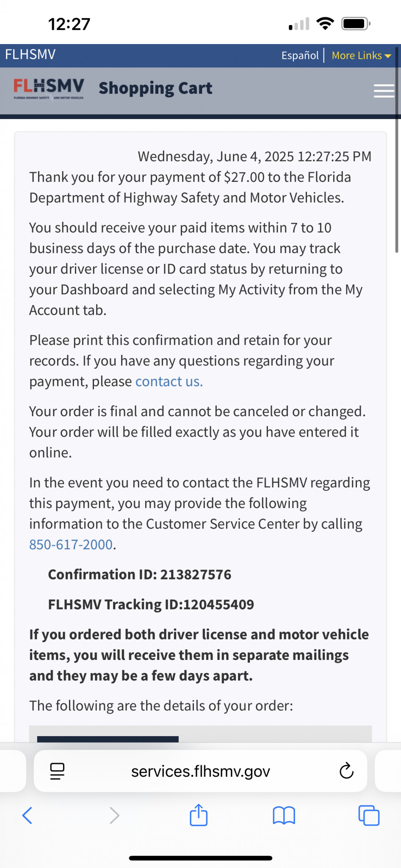Viewport: 401px width, 868px height.
Task: Click the FLHSMV logo image
Action: tap(49, 88)
